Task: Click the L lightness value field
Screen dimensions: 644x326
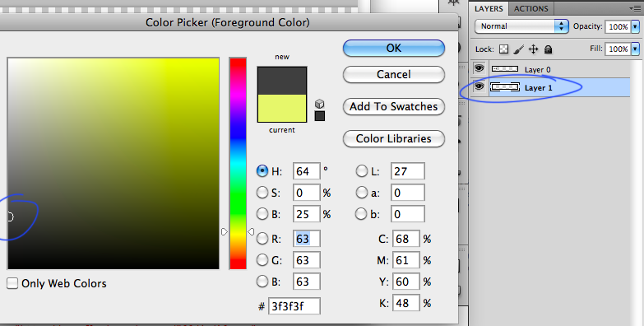Action: 408,171
